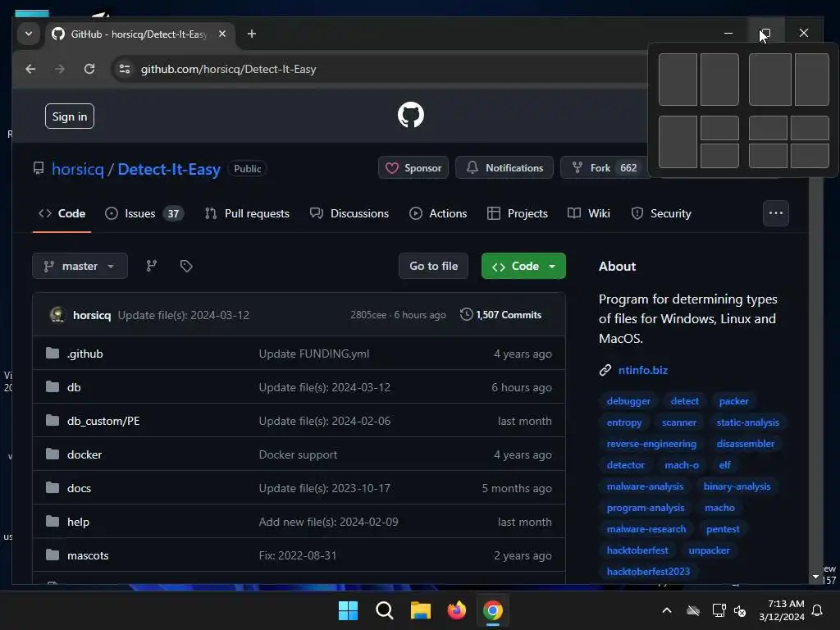840x630 pixels.
Task: Click the Sign in button
Action: 70,116
